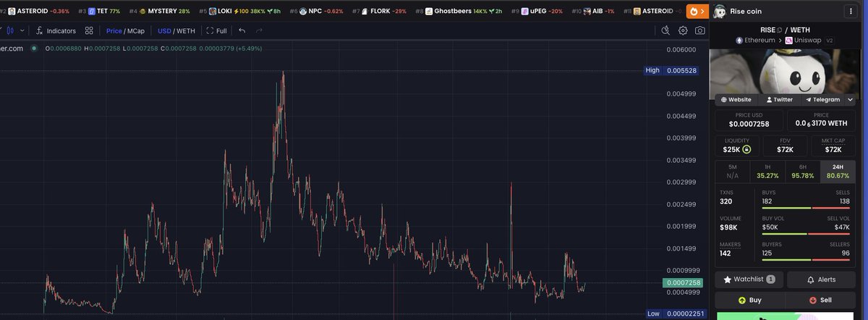Open price Alerts
Viewport: 868px width, 320px height.
(821, 279)
